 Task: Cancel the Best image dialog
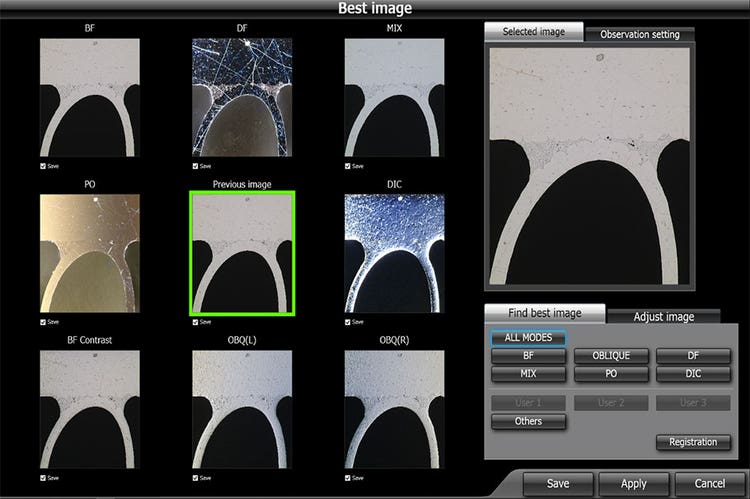pos(709,483)
